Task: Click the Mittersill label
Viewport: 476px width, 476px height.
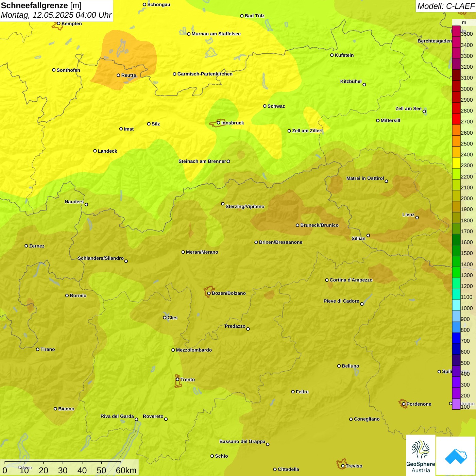Action: point(390,120)
